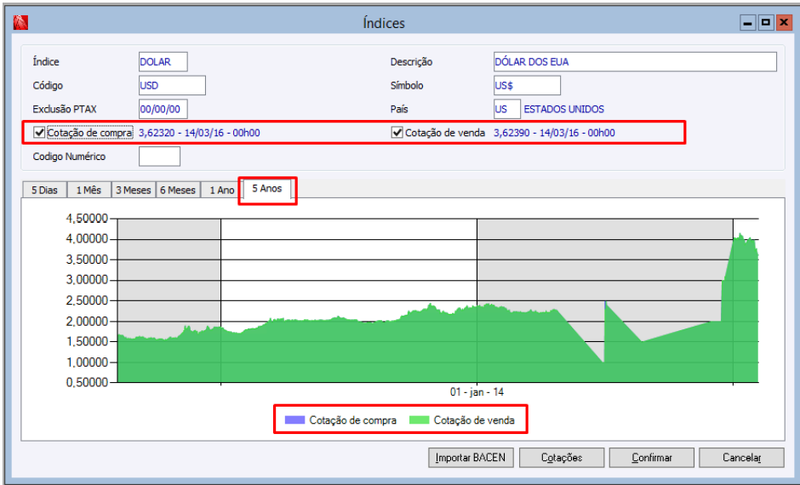Minimize the Índices window
Screen dimensions: 800x485
pyautogui.click(x=747, y=22)
